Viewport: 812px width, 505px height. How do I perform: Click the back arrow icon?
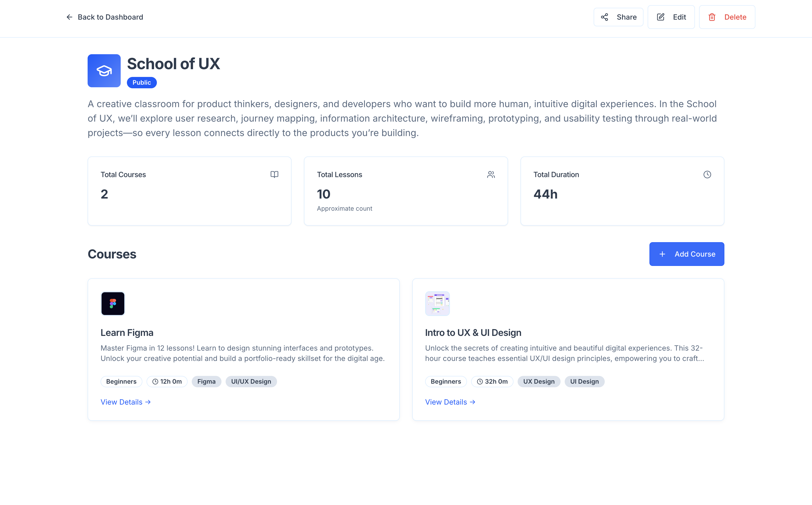[69, 17]
